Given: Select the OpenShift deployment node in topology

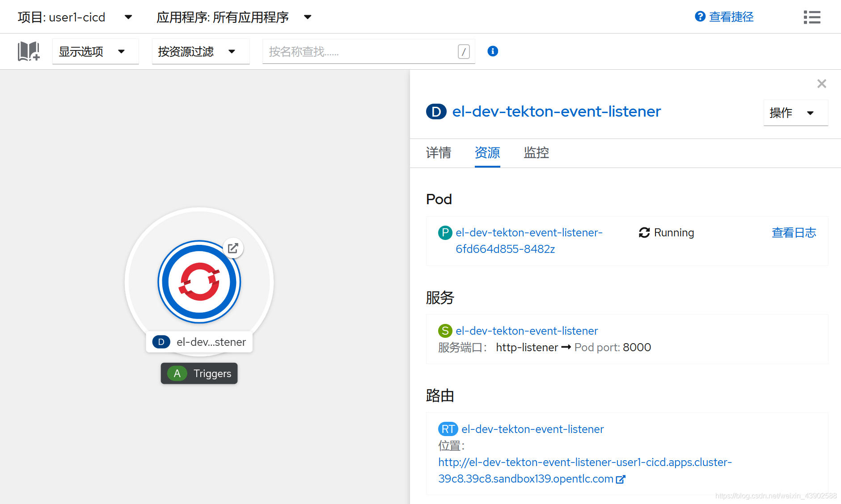Looking at the screenshot, I should pyautogui.click(x=199, y=282).
